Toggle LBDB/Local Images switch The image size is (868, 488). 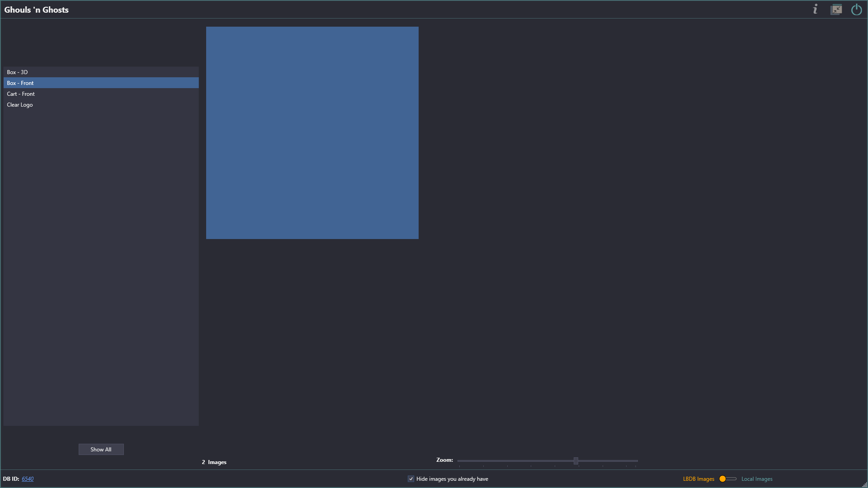pos(728,479)
